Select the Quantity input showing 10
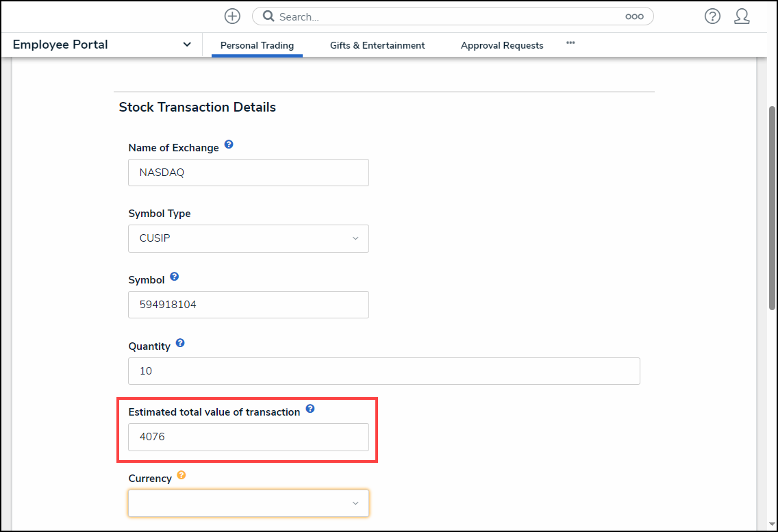Image resolution: width=778 pixels, height=532 pixels. 384,370
